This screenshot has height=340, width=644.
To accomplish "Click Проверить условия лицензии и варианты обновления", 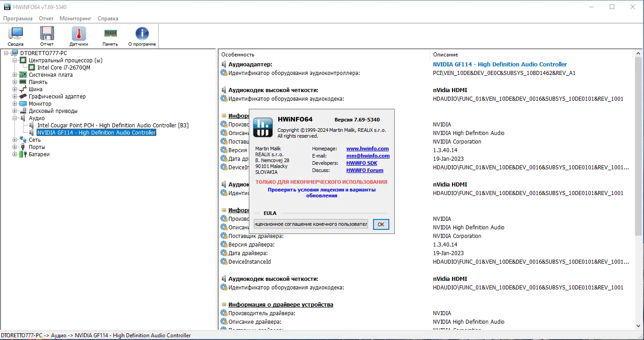I will 322,193.
